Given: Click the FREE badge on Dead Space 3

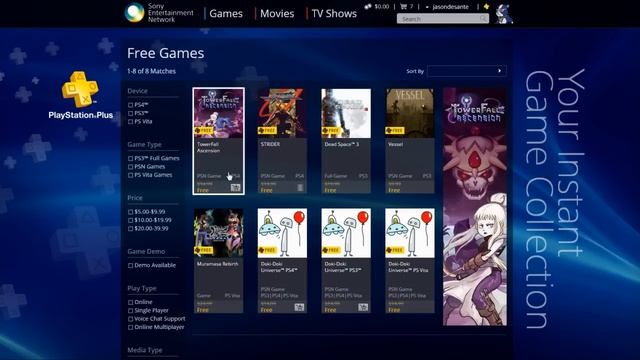Looking at the screenshot, I should pyautogui.click(x=331, y=131).
